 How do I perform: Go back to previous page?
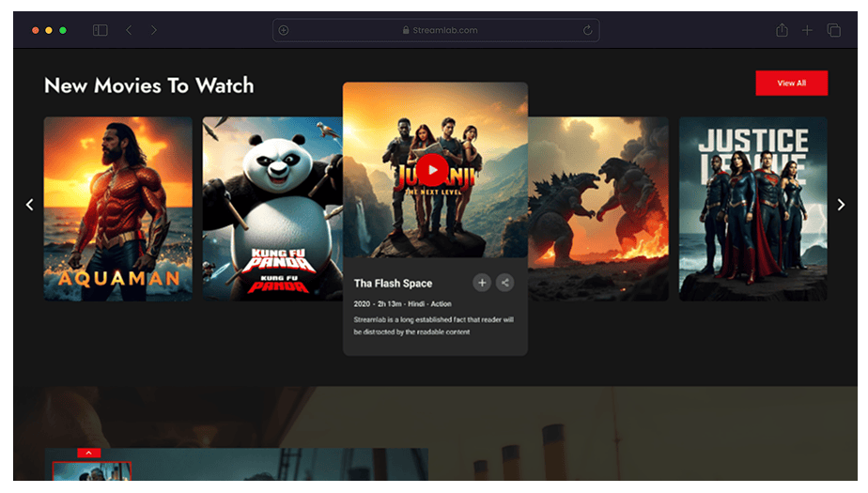pos(129,30)
